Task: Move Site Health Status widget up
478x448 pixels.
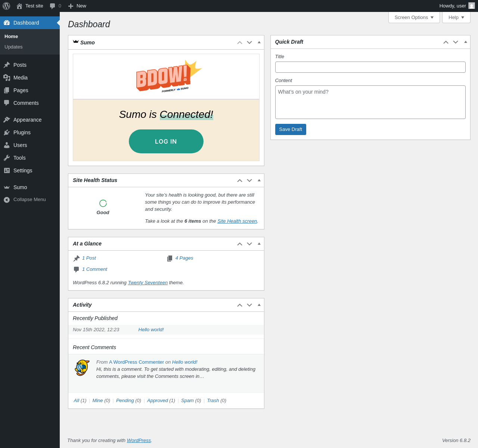Action: point(240,181)
